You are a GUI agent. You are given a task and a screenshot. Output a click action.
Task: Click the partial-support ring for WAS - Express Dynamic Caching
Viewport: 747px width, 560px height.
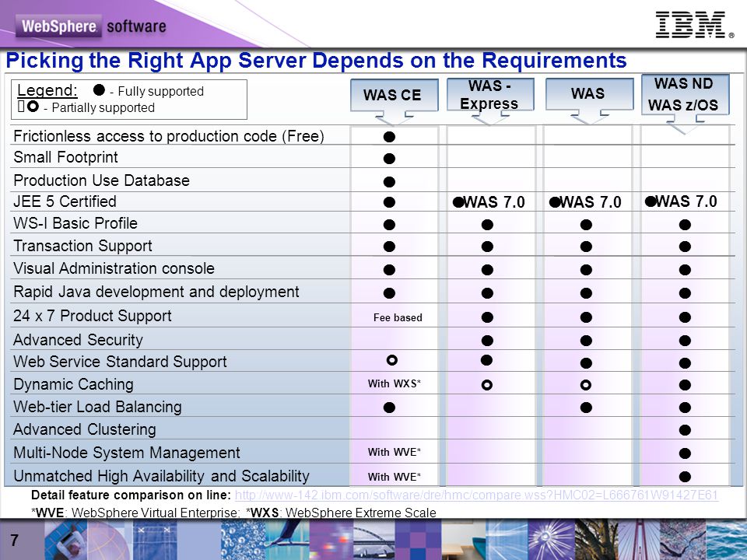[487, 385]
